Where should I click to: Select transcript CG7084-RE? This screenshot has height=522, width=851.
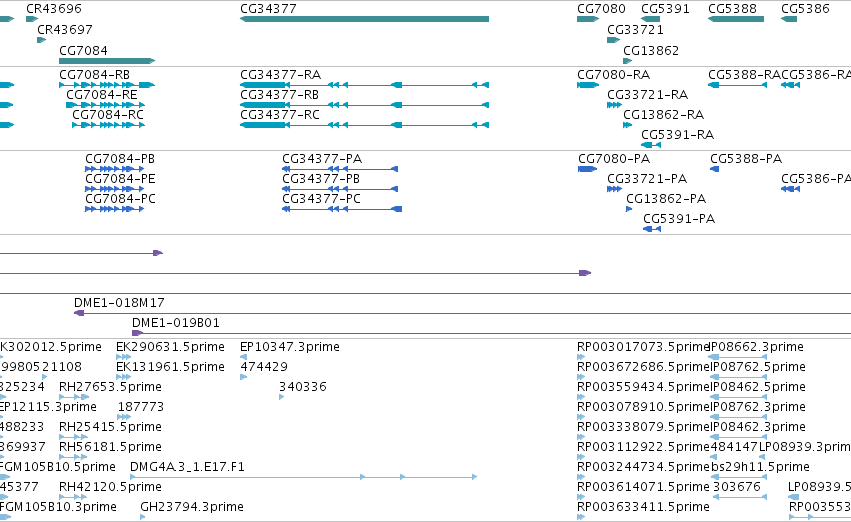click(x=101, y=94)
